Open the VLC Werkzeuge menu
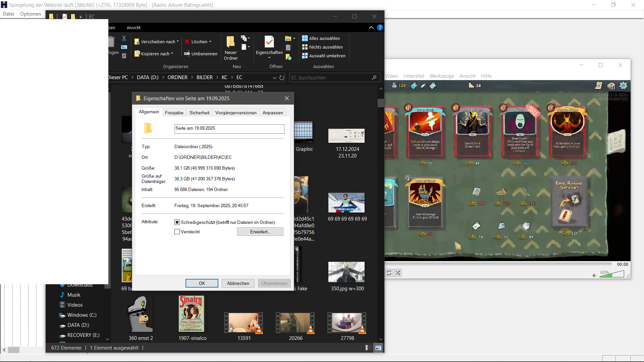 [x=442, y=76]
